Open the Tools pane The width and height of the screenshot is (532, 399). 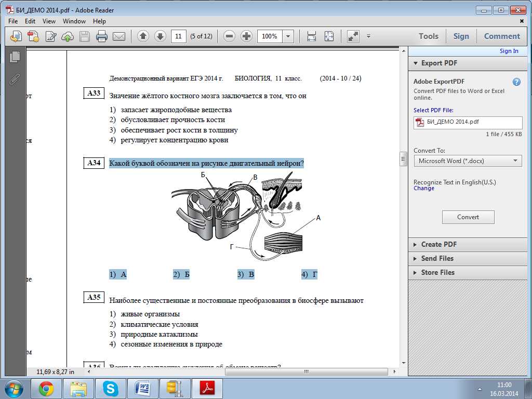click(428, 36)
